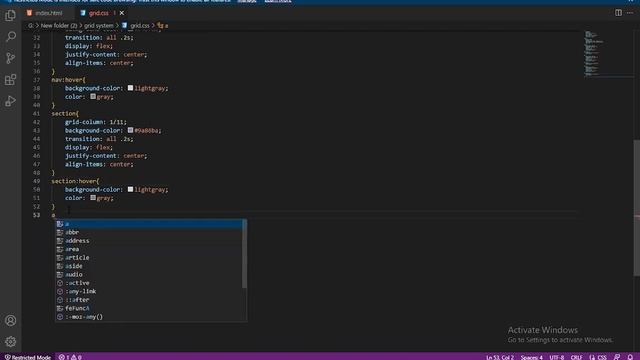Click 'section:hover{' selector on line 49
Screen dimensions: 640x360
pos(76,181)
